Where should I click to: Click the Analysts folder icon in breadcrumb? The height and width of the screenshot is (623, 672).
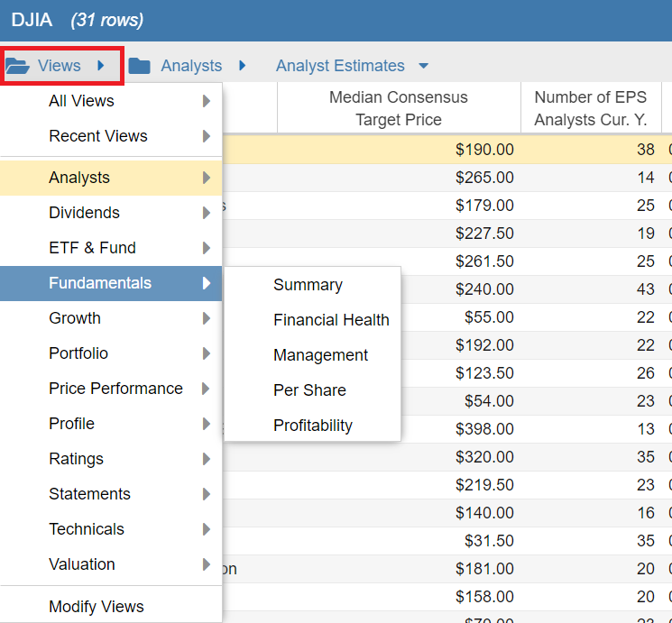coord(140,66)
